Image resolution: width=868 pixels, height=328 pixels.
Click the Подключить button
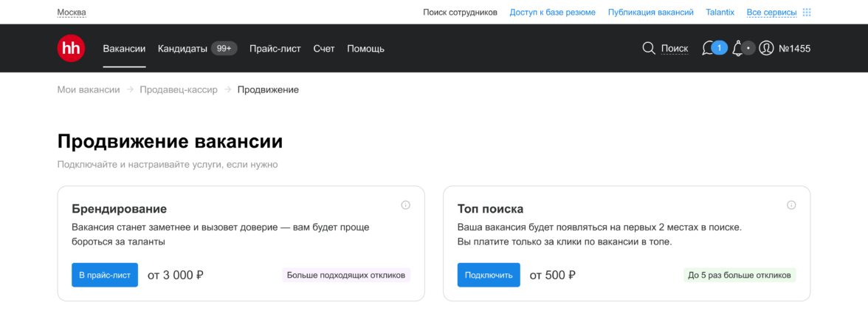pyautogui.click(x=489, y=275)
